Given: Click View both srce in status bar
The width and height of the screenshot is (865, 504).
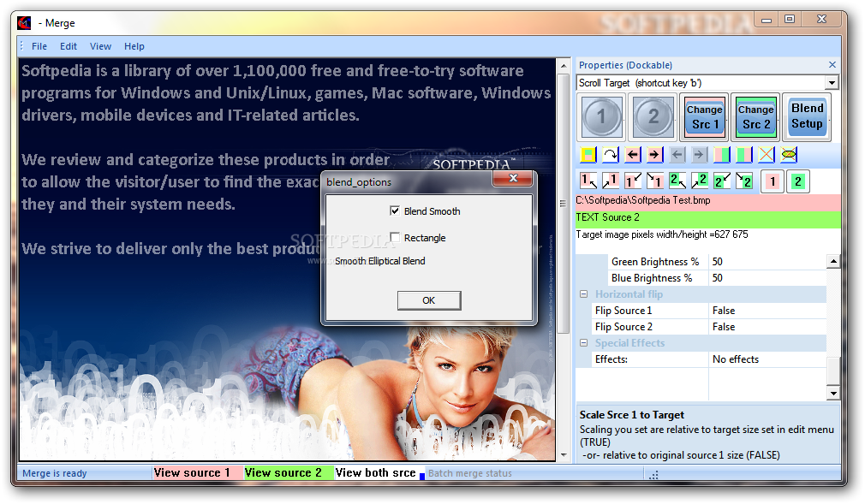Looking at the screenshot, I should 376,473.
